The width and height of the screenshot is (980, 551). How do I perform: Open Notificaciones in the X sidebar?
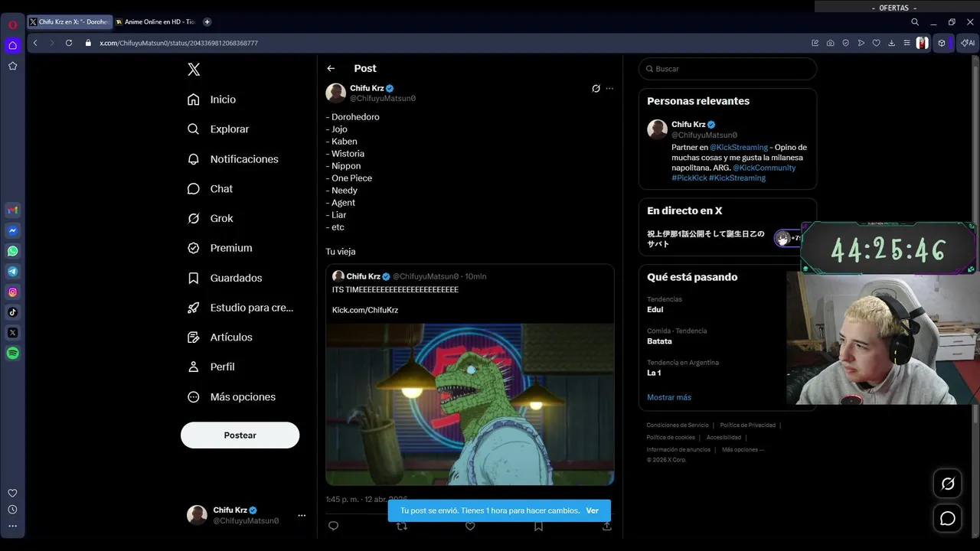pos(233,159)
